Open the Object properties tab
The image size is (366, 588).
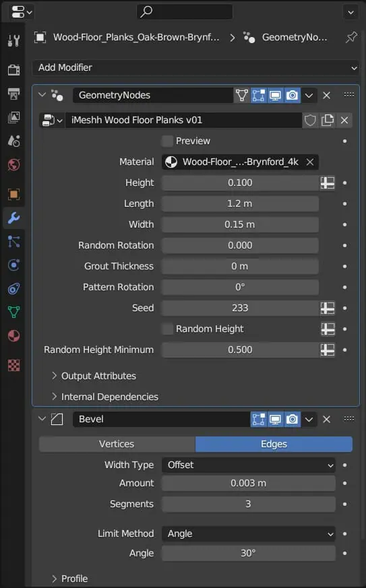tap(13, 194)
